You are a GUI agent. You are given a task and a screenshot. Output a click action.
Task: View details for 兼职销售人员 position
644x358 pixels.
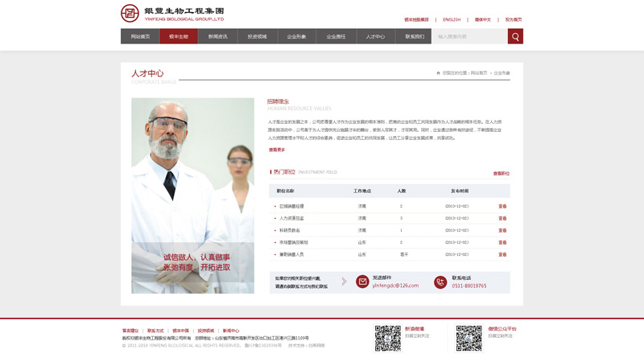(502, 254)
